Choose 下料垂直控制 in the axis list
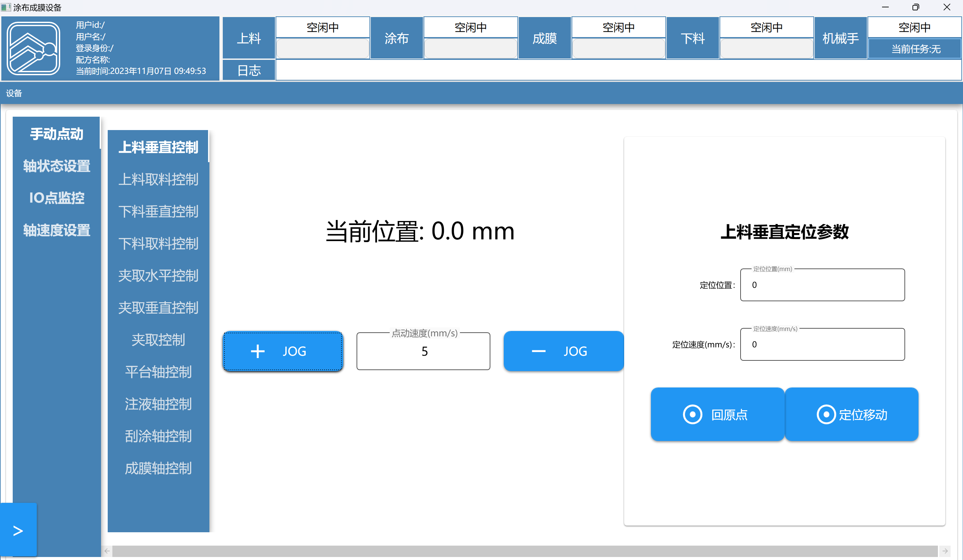Viewport: 963px width, 560px height. click(158, 211)
